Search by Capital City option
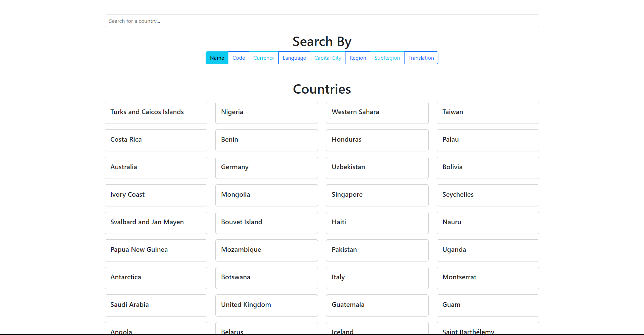The image size is (644, 335). [x=328, y=58]
